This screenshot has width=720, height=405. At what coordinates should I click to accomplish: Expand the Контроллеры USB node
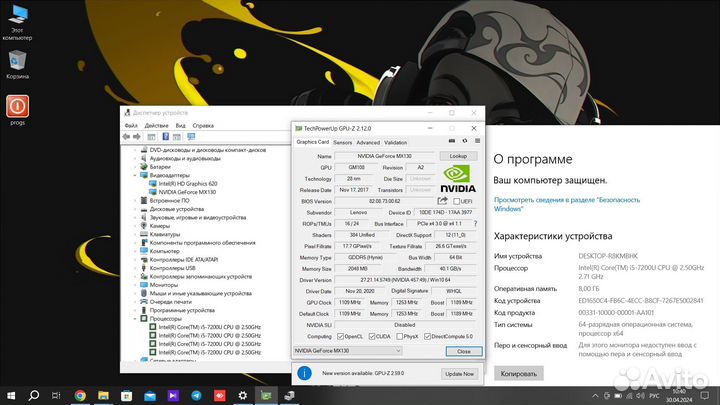pyautogui.click(x=135, y=268)
